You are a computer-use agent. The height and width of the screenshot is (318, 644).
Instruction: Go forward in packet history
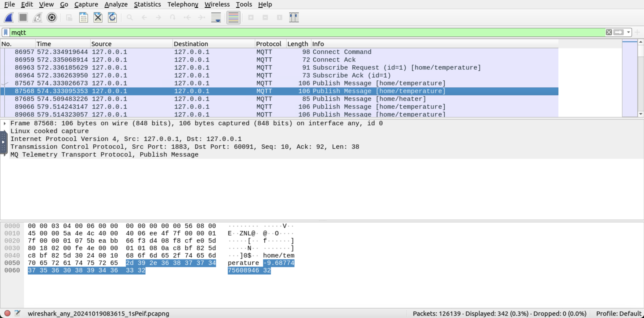coord(159,17)
